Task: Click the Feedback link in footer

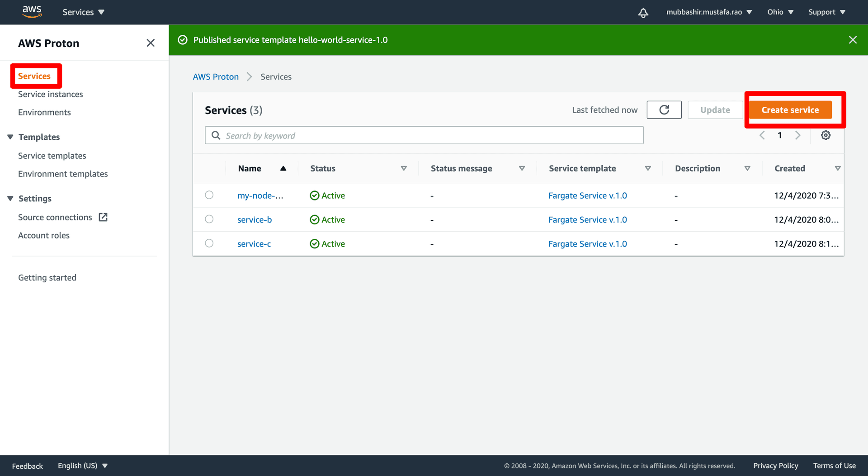Action: coord(28,466)
